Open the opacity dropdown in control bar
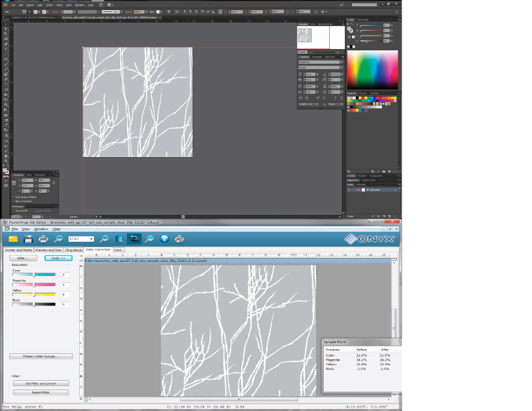This screenshot has width=532, height=411. [x=146, y=11]
